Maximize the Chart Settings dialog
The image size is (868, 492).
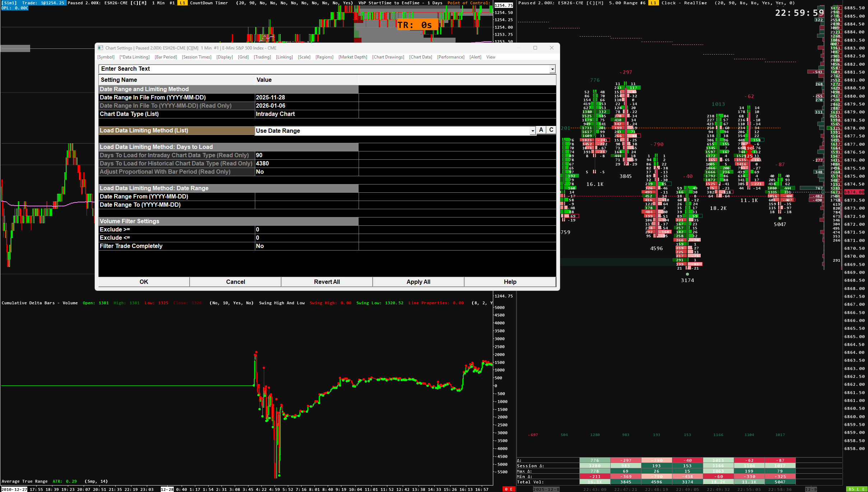click(x=535, y=48)
